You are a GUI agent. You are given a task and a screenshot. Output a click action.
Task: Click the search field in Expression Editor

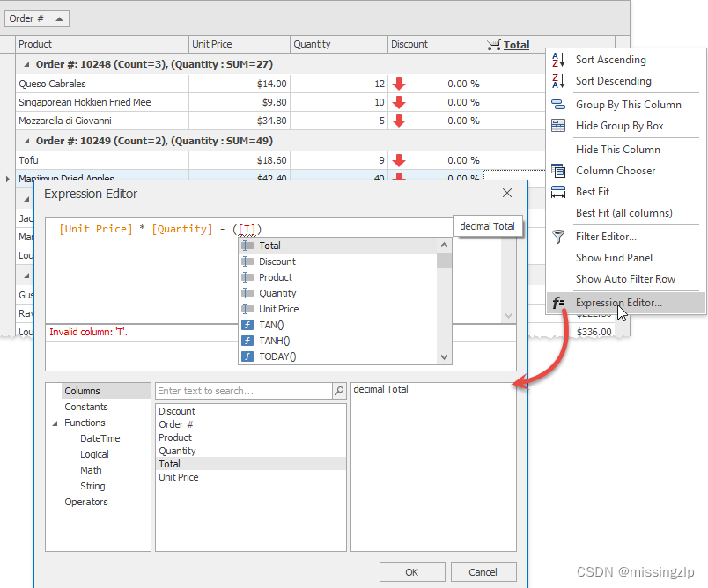[x=244, y=391]
